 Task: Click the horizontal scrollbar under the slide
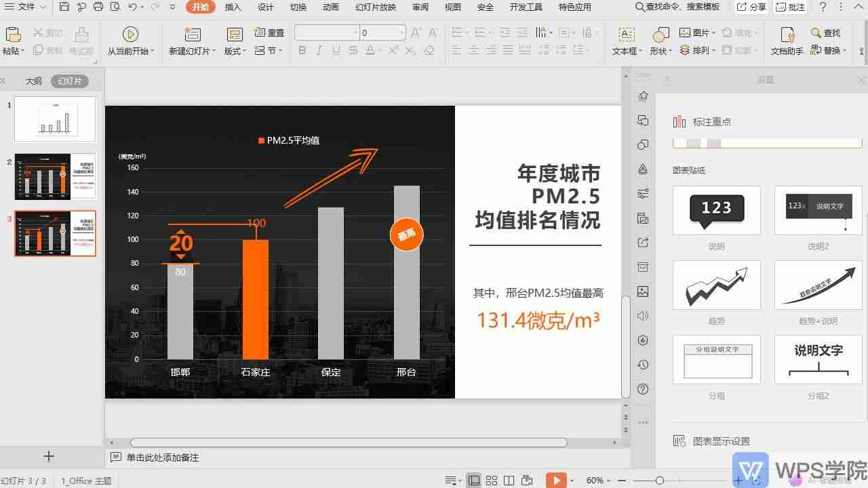[x=349, y=443]
